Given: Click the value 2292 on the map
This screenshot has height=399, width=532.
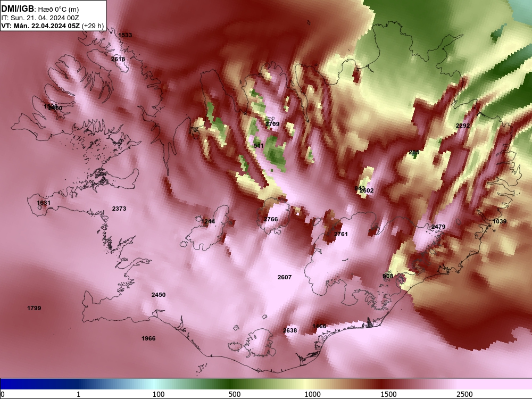Looking at the screenshot, I should (463, 126).
